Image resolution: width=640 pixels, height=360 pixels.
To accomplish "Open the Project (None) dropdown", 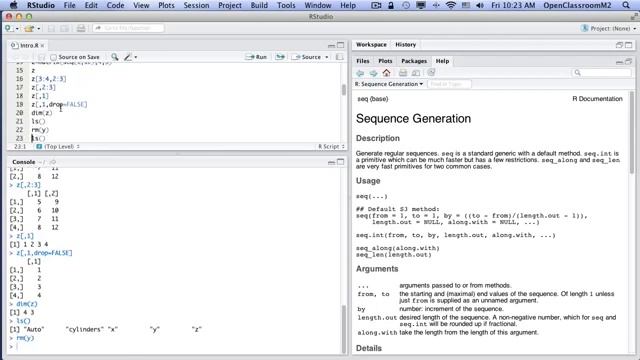I will [x=608, y=29].
